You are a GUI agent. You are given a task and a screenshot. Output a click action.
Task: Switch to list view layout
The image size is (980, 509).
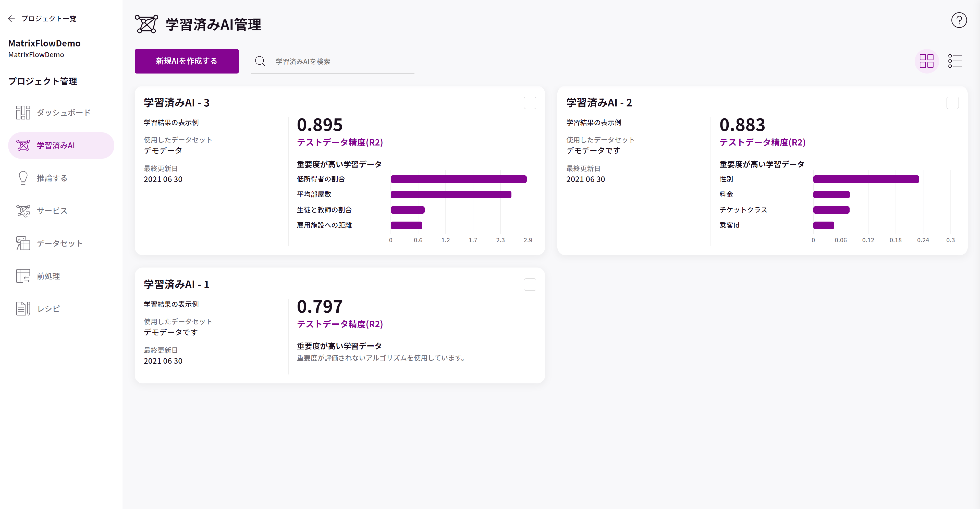coord(955,61)
